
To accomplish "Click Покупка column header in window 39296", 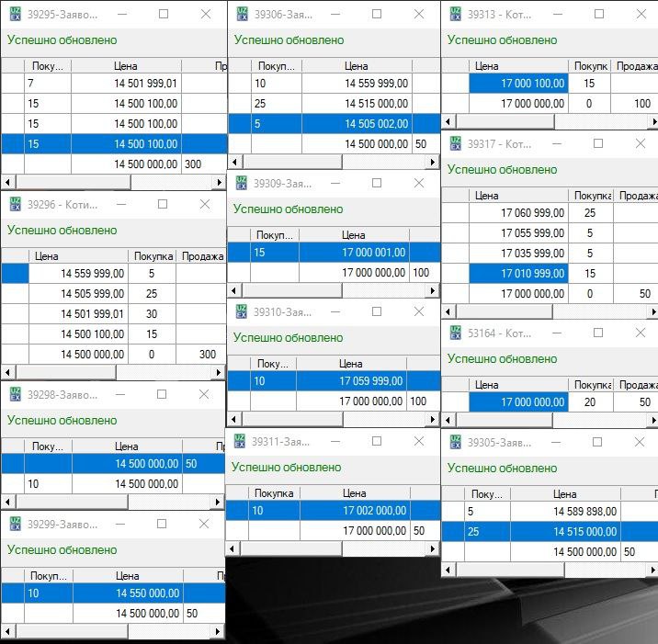I will (x=153, y=256).
